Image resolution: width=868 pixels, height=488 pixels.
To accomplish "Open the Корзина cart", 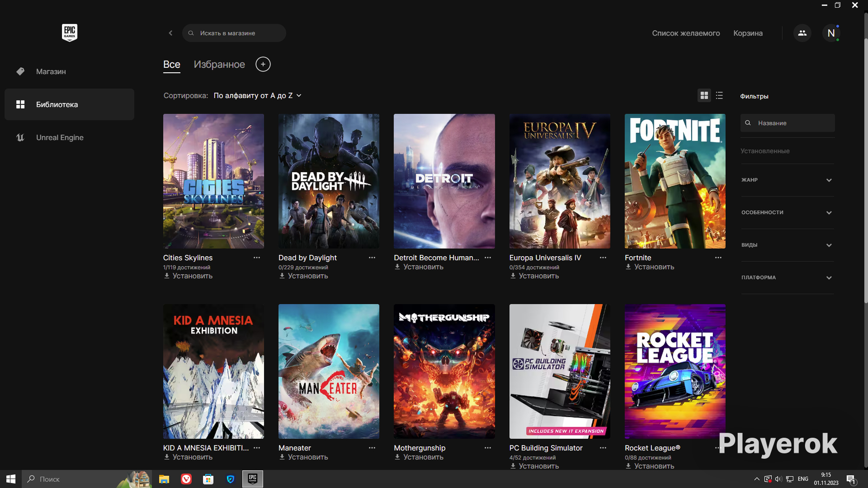I will [x=748, y=33].
